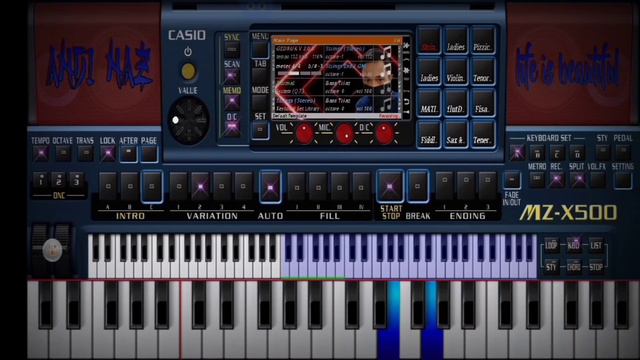Click the OCTAVE button

click(63, 154)
